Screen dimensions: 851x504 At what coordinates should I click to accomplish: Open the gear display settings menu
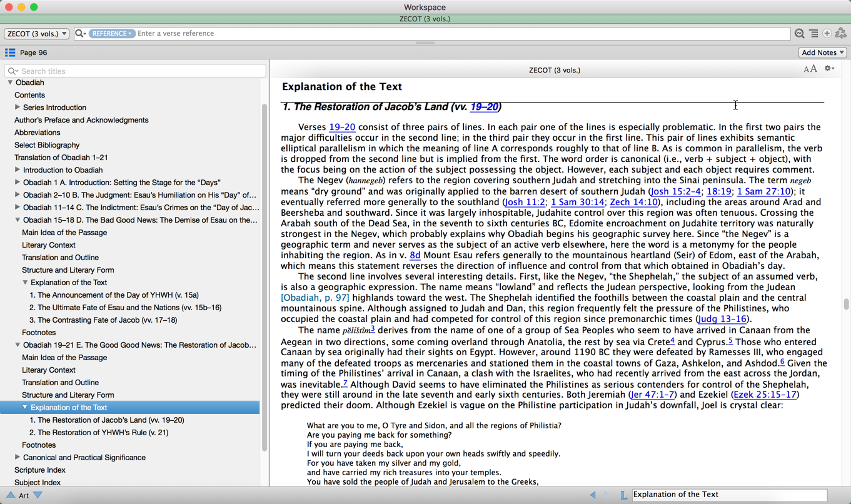click(829, 69)
